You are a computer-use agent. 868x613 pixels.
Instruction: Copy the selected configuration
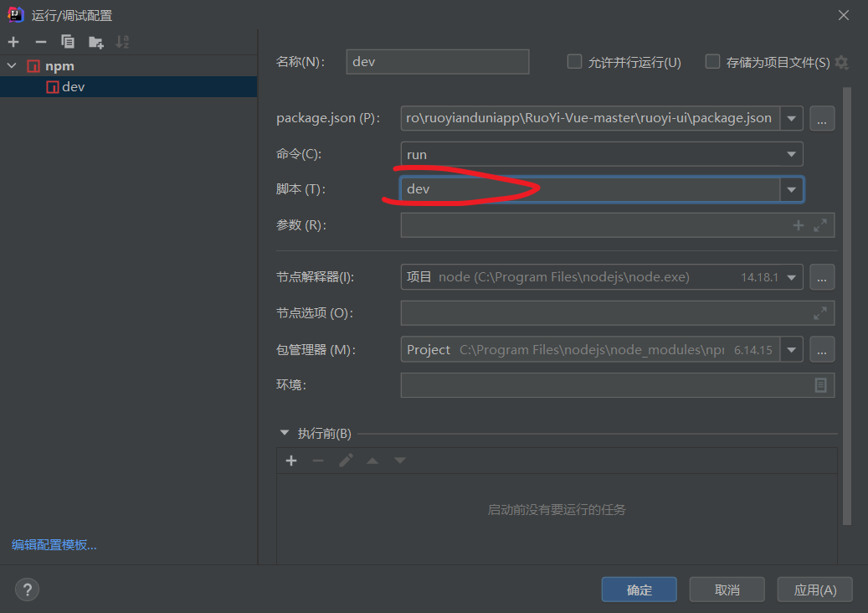point(68,42)
